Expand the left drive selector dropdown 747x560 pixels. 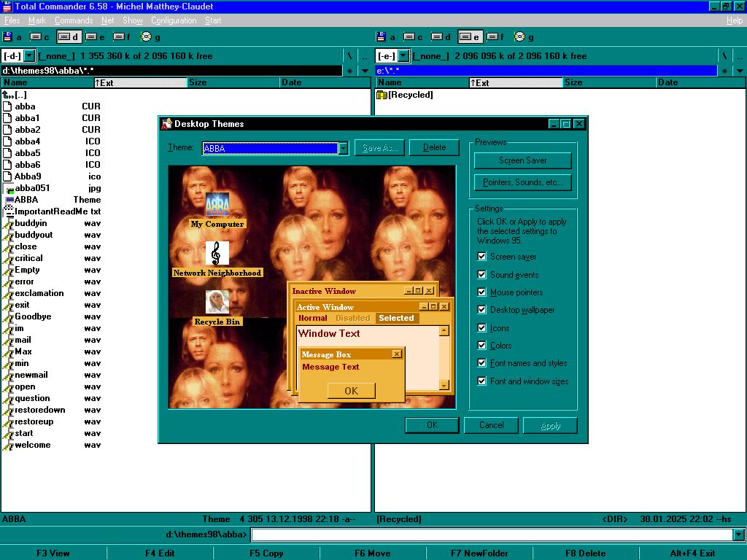click(x=29, y=55)
